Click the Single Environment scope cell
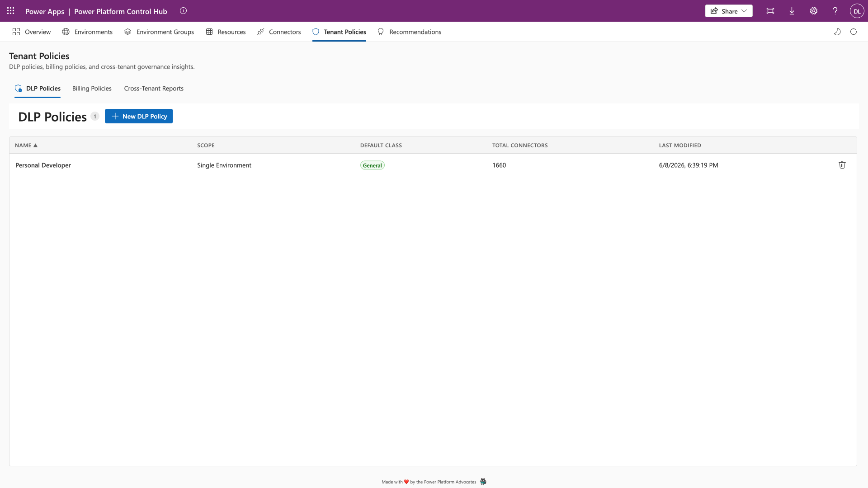868x488 pixels. (224, 165)
